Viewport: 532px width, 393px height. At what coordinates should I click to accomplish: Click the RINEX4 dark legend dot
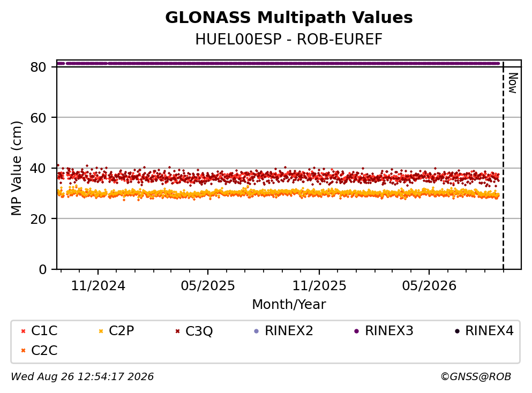pos(457,331)
